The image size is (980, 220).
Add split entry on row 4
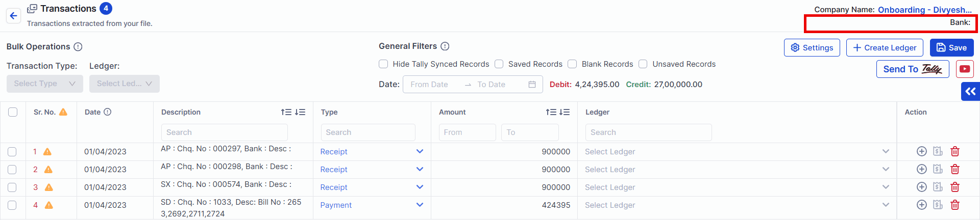point(922,205)
